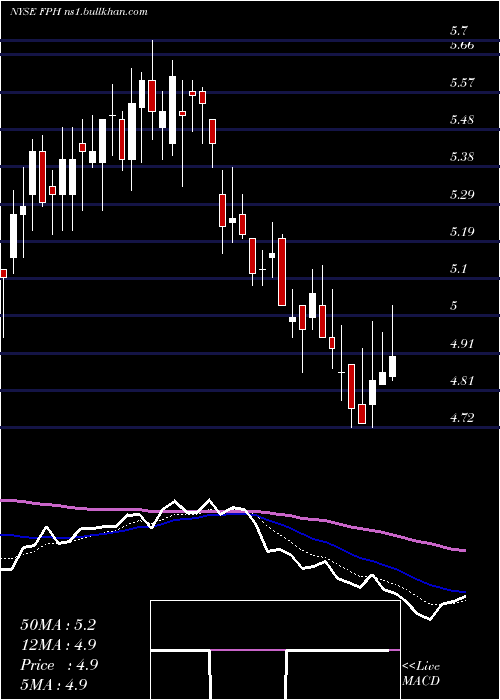This screenshot has width=500, height=700.
Task: Click the 4.72 price axis label
Action: tap(462, 417)
